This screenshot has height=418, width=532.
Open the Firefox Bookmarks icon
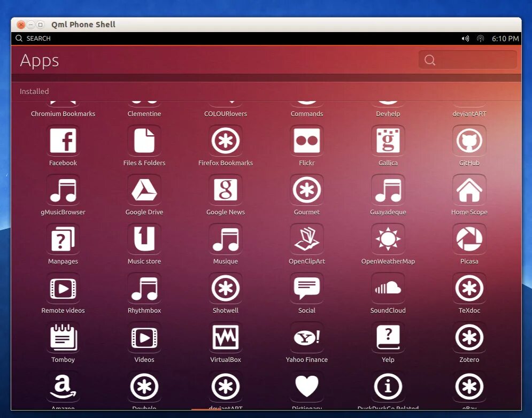click(x=225, y=141)
